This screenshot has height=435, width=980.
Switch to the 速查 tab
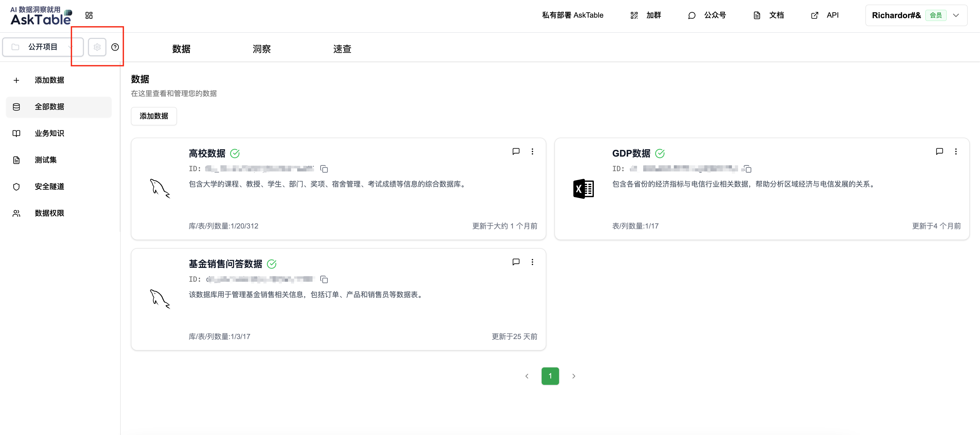tap(342, 49)
